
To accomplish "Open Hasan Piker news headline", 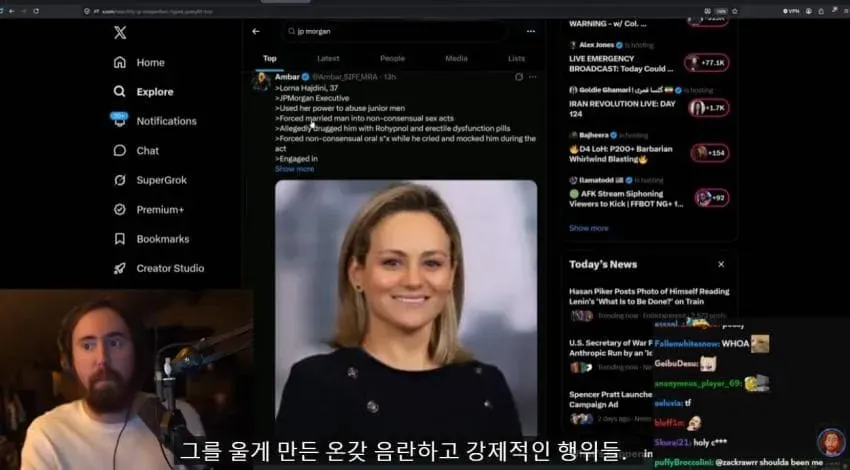I will tap(649, 296).
